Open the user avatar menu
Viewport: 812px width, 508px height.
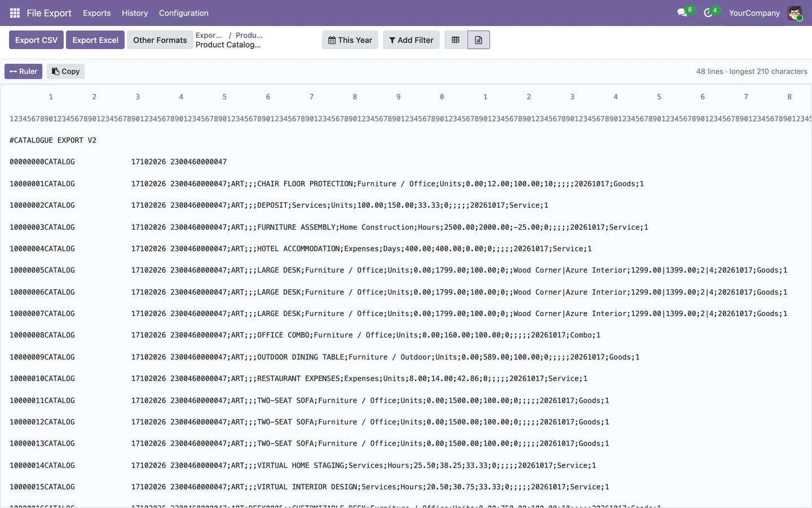(795, 13)
